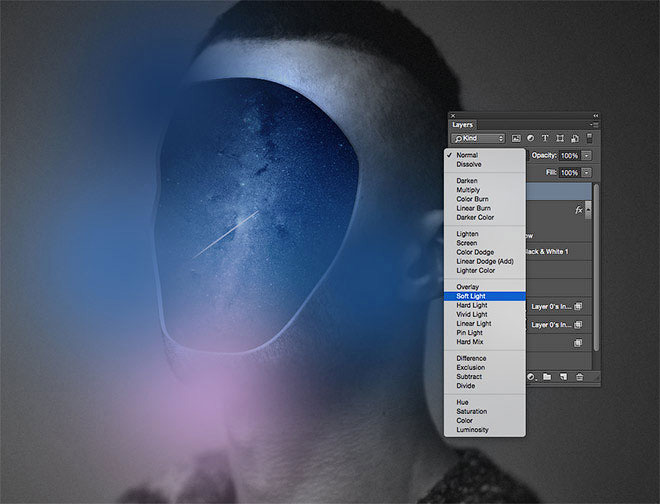This screenshot has height=504, width=660.
Task: Choose Luminosity blend mode
Action: click(485, 430)
